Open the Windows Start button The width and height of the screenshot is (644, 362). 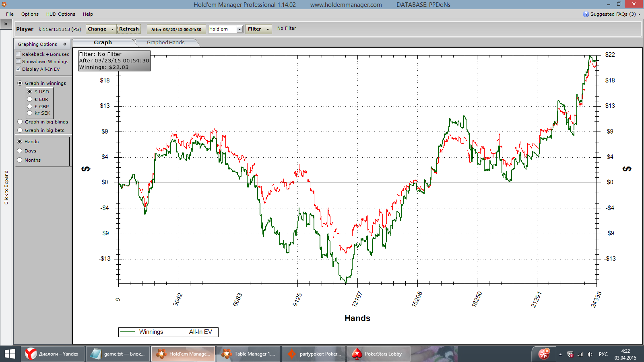tap(10, 354)
